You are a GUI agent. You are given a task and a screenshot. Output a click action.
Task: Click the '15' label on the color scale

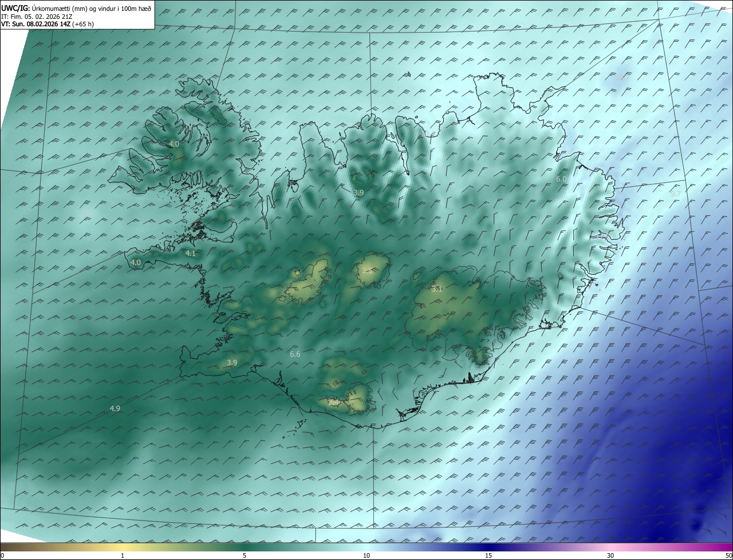(488, 555)
